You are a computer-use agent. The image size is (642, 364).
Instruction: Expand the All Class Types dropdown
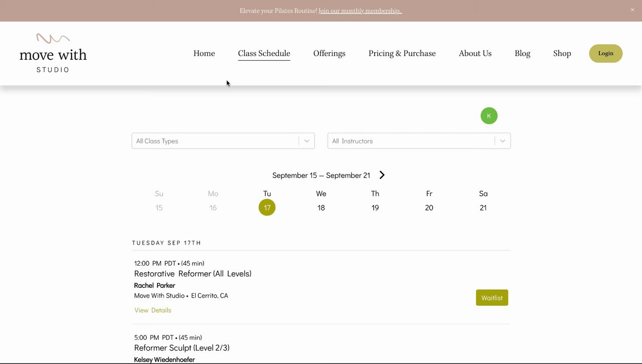click(223, 141)
